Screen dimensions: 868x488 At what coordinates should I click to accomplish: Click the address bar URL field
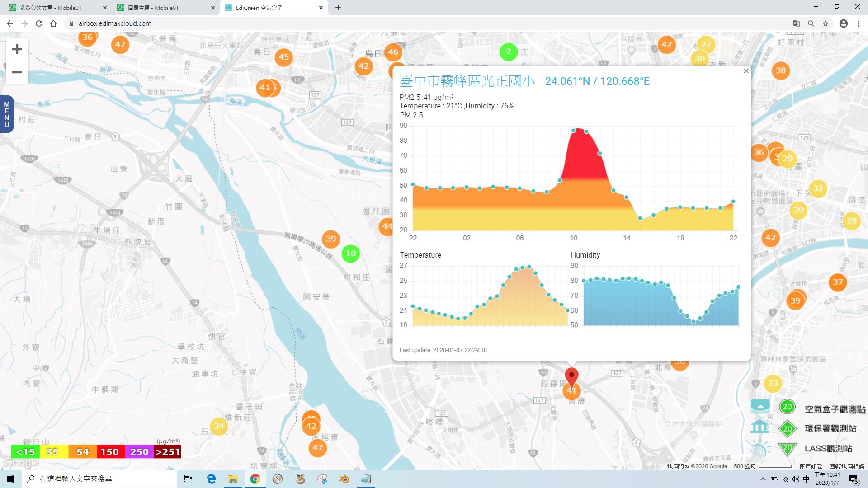tap(425, 23)
